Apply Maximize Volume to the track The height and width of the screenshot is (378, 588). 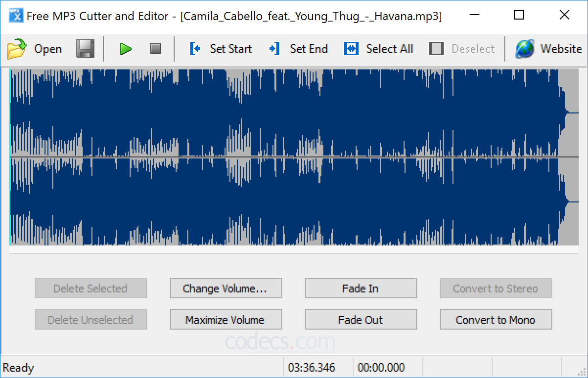pyautogui.click(x=226, y=319)
